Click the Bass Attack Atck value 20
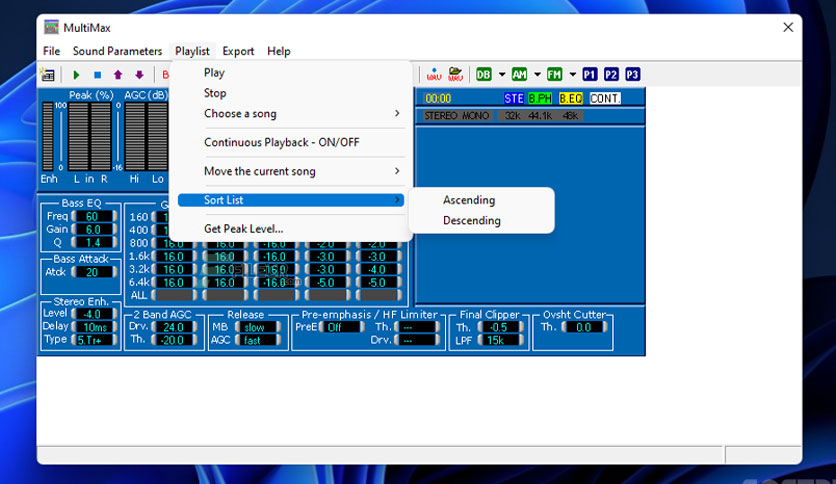 [94, 272]
